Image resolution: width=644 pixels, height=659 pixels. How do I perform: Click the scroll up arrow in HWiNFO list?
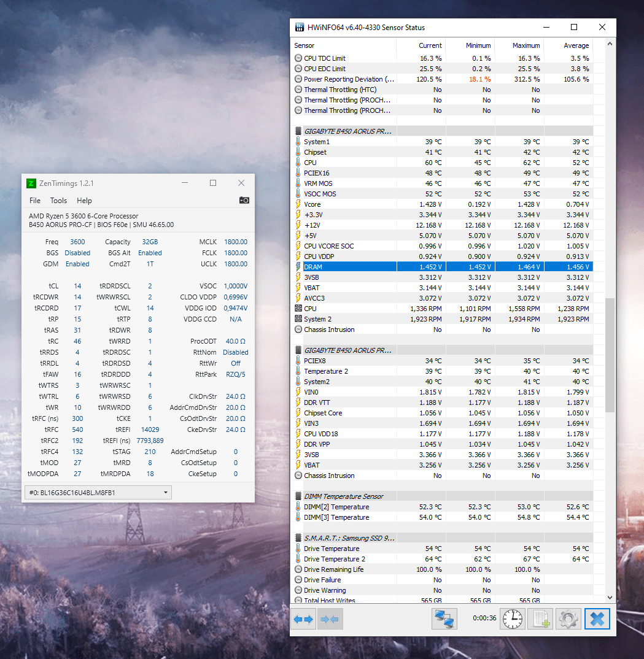coord(610,44)
